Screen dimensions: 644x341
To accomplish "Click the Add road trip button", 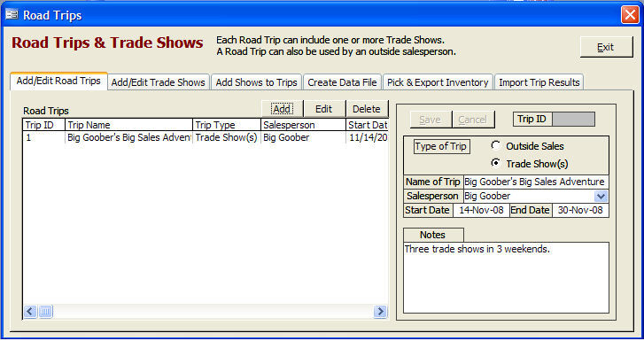I will pyautogui.click(x=283, y=109).
